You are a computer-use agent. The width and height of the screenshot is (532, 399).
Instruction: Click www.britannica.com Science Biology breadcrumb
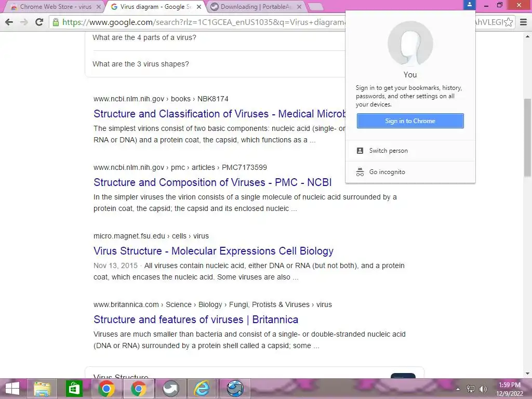pyautogui.click(x=212, y=304)
